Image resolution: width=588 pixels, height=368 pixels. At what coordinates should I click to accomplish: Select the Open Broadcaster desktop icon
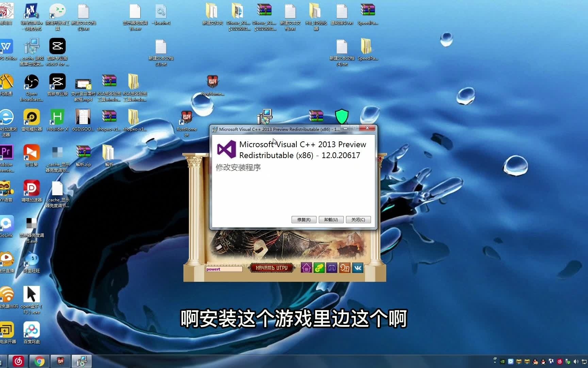pyautogui.click(x=31, y=88)
